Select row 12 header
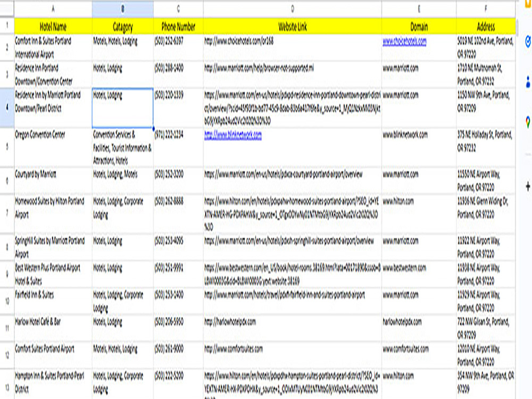The width and height of the screenshot is (532, 399). [7, 355]
